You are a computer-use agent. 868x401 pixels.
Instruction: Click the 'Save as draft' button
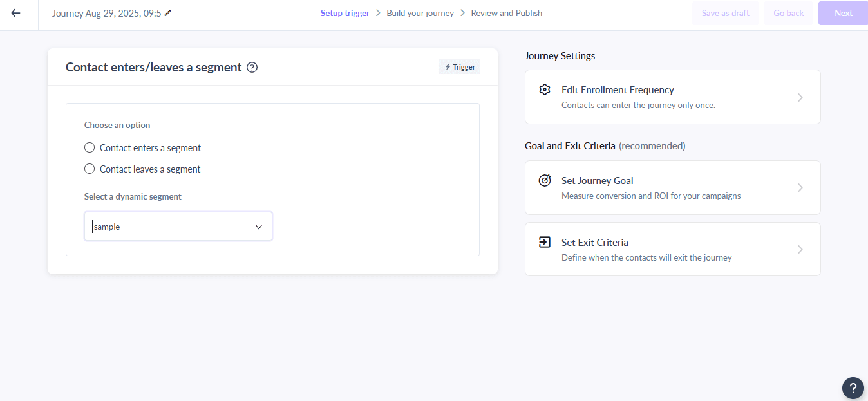(725, 13)
